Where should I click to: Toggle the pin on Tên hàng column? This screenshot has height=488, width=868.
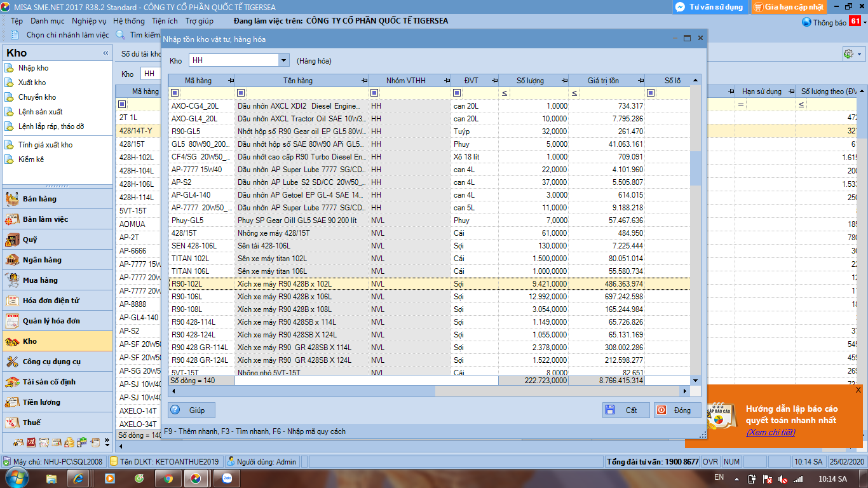pyautogui.click(x=364, y=81)
